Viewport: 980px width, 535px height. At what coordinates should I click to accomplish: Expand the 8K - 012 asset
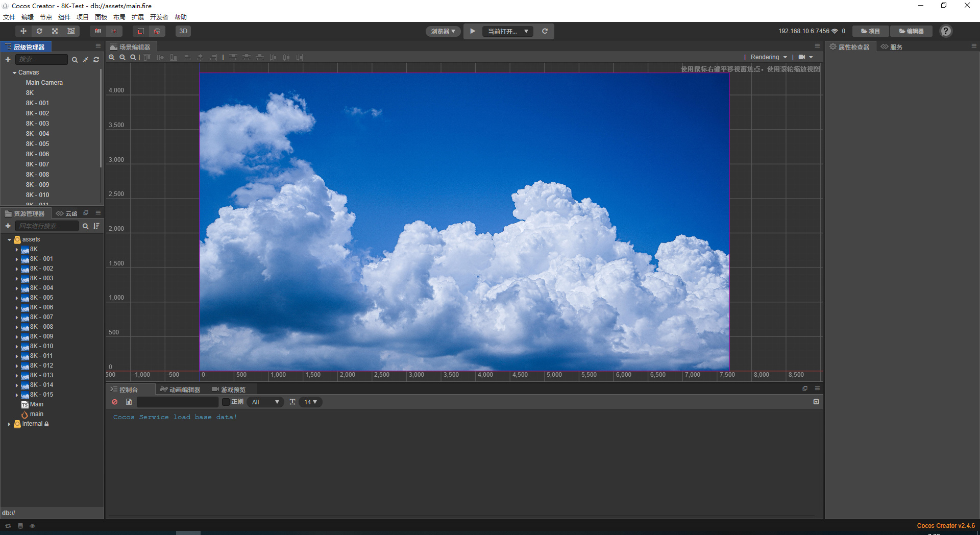coord(17,366)
